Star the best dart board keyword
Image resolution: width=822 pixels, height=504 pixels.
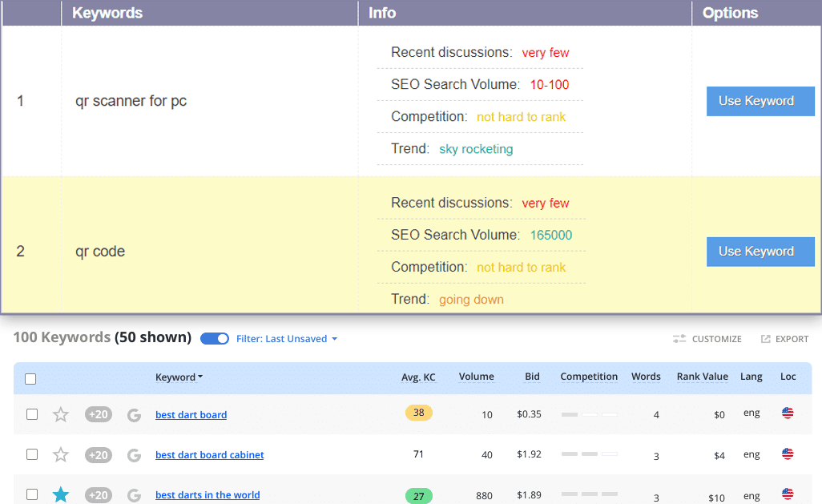pyautogui.click(x=61, y=414)
